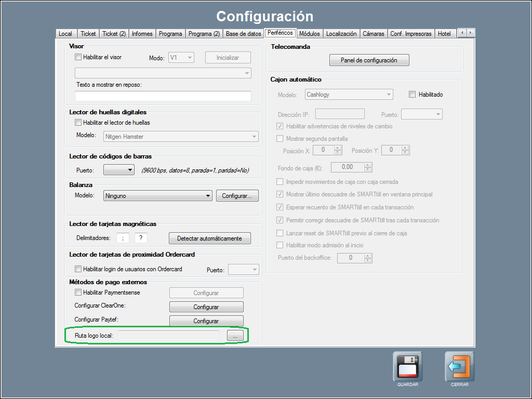Enable the Habilitar el visor checkbox

[x=78, y=57]
